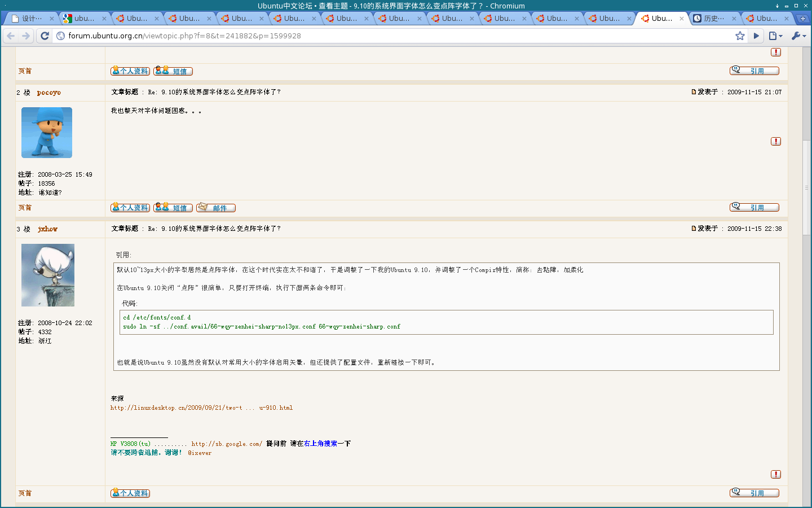This screenshot has height=508, width=812.
Task: Open pocoyo's 个人资料 profile button
Action: pos(130,208)
